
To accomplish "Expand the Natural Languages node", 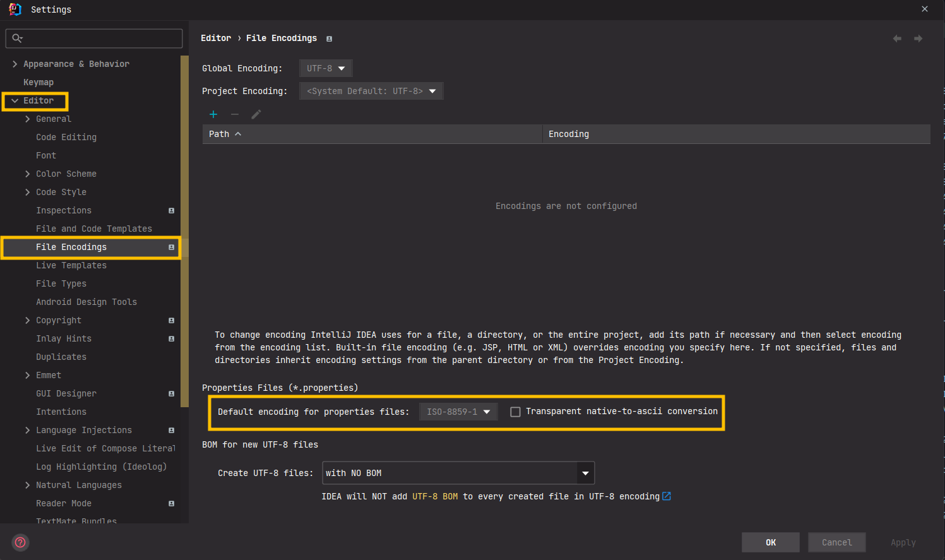I will [x=27, y=485].
